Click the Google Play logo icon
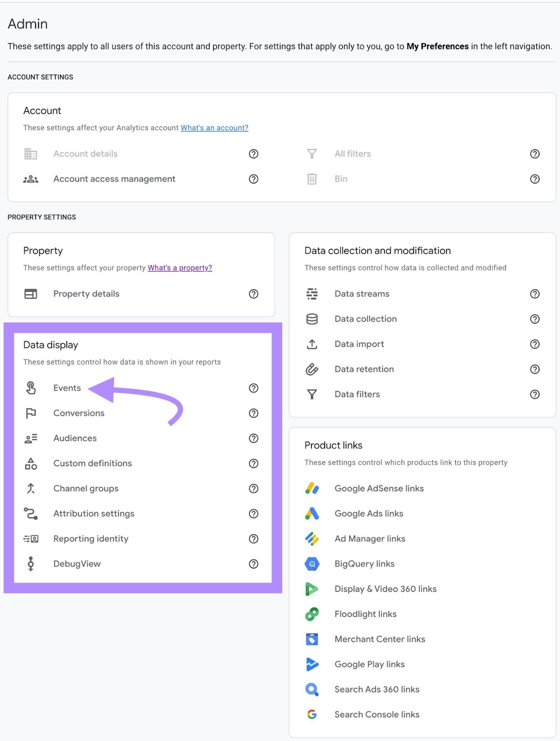This screenshot has height=741, width=560. click(x=312, y=664)
